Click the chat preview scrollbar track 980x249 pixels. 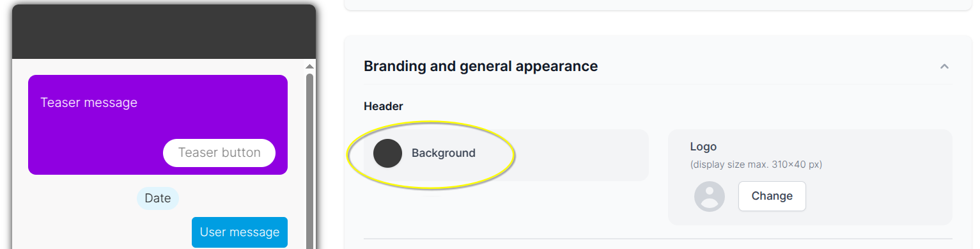click(309, 160)
